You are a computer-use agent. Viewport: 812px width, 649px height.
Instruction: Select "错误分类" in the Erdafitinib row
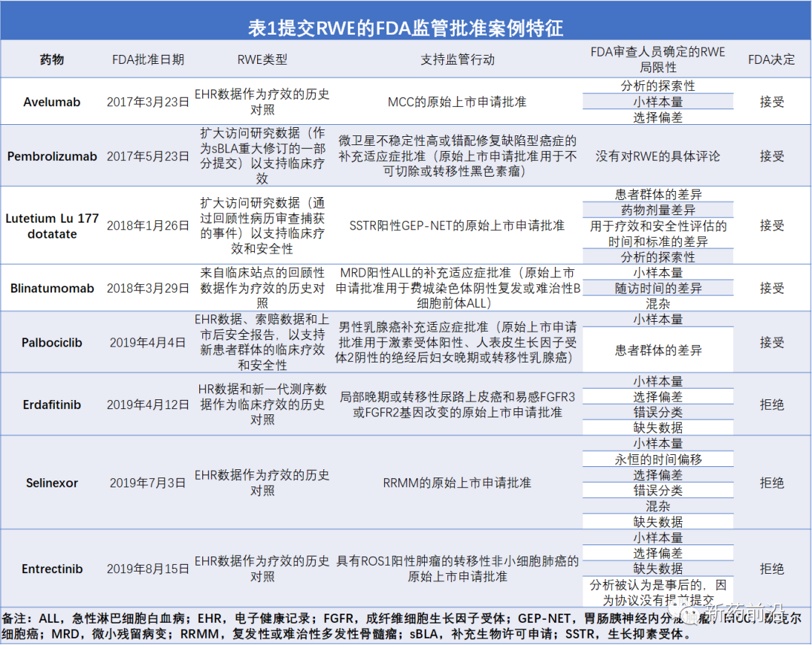[x=658, y=412]
